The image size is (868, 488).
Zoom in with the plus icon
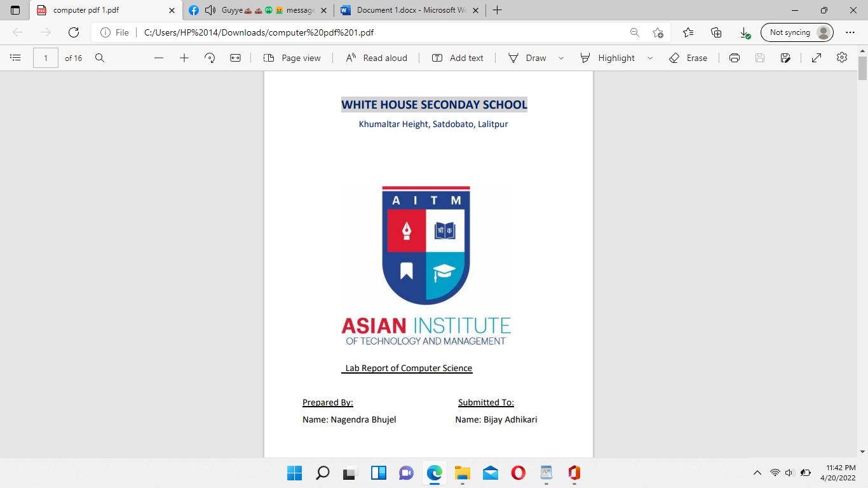(x=184, y=58)
